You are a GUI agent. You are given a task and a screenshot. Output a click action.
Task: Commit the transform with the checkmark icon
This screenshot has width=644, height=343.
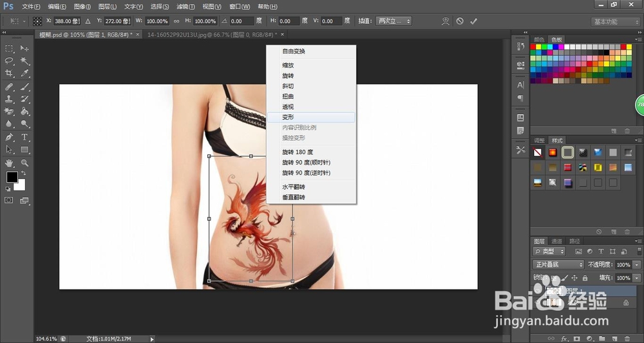tap(473, 21)
